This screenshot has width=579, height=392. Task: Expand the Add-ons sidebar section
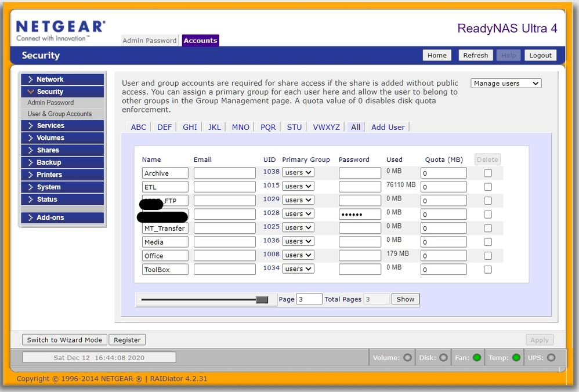(x=62, y=217)
